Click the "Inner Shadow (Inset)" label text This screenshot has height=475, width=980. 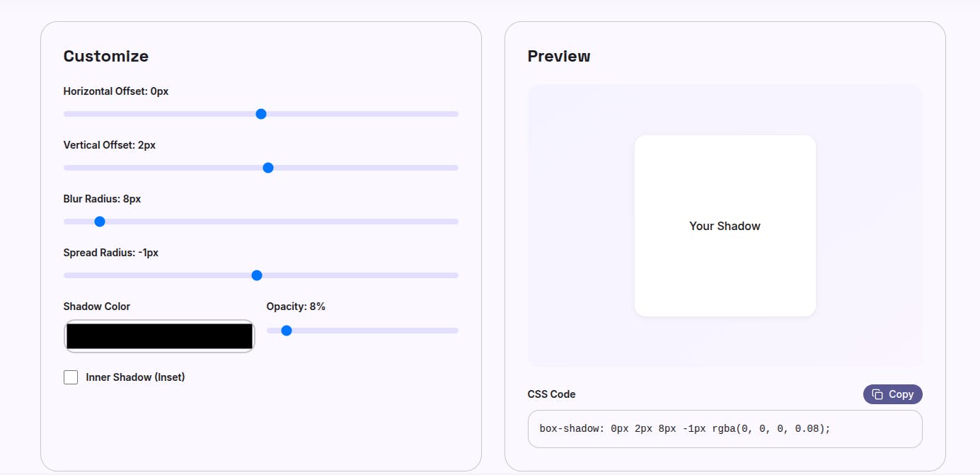pyautogui.click(x=135, y=377)
